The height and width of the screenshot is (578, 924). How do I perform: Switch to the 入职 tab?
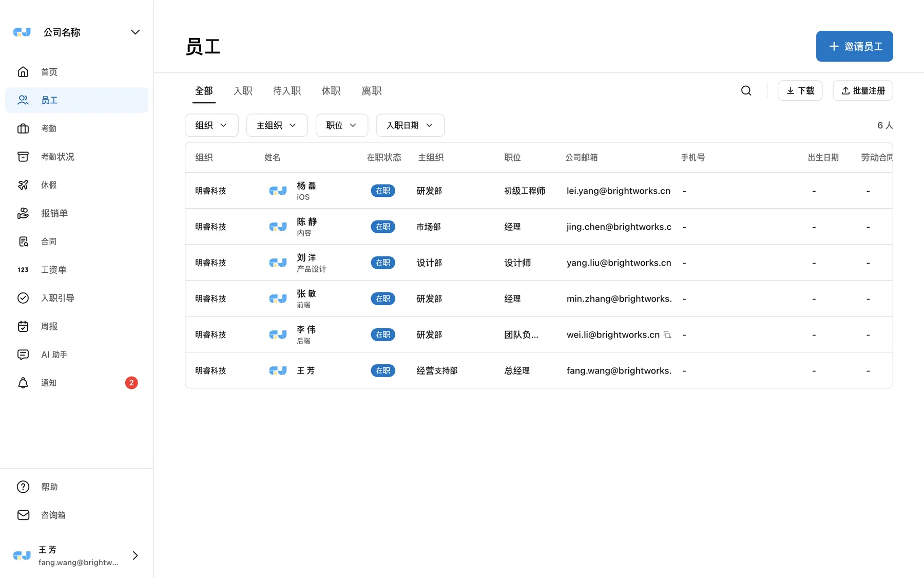point(243,91)
